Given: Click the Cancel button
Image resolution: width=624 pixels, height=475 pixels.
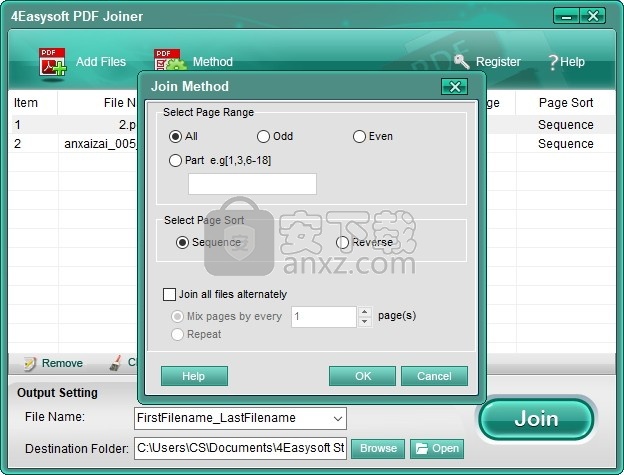Looking at the screenshot, I should pyautogui.click(x=434, y=376).
